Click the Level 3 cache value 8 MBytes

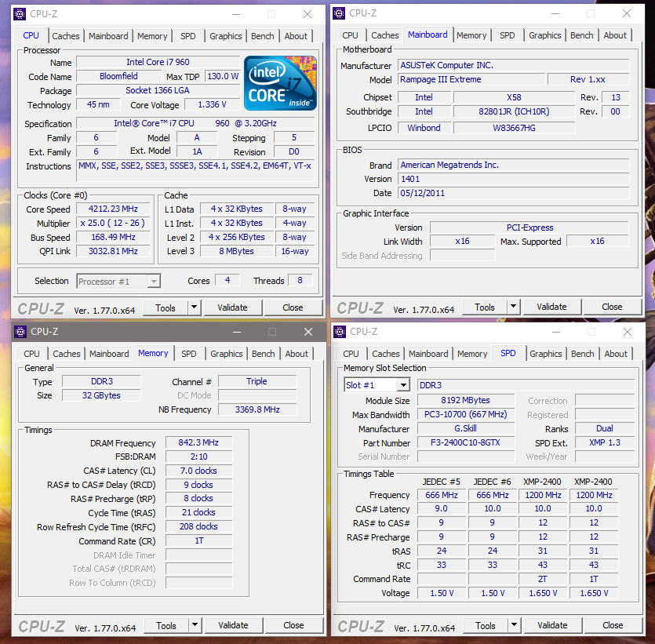(x=236, y=251)
